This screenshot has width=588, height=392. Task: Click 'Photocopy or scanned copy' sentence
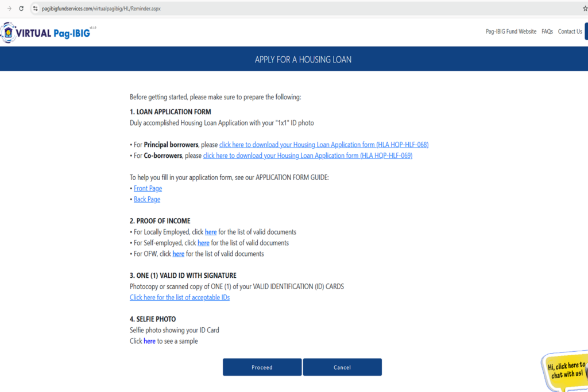(x=237, y=286)
